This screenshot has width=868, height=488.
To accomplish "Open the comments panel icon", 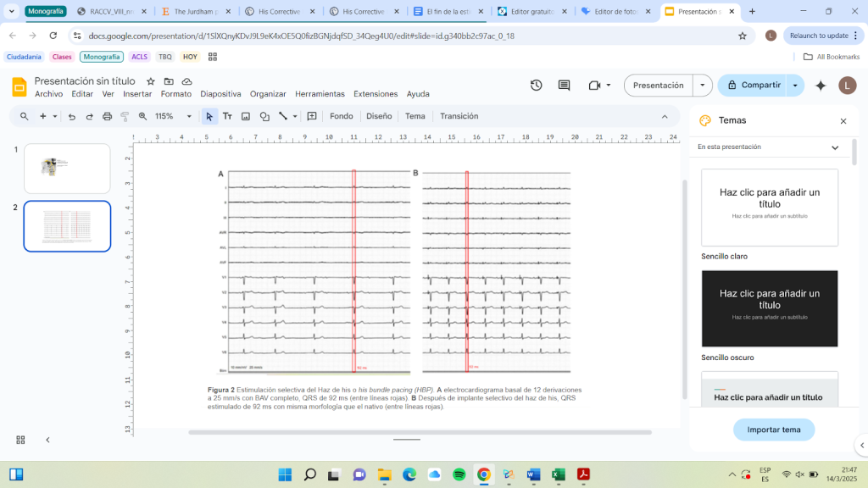I will (x=564, y=86).
